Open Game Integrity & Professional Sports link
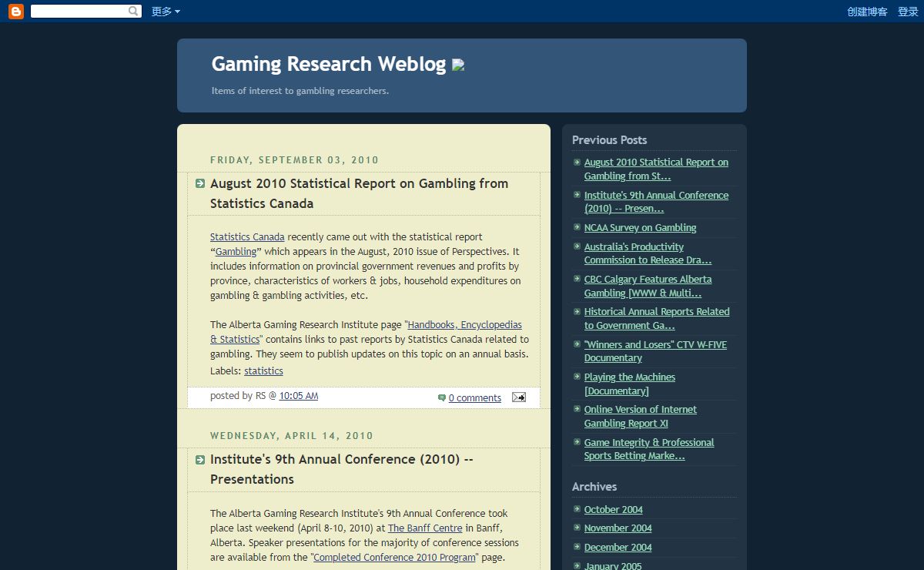Image resolution: width=924 pixels, height=570 pixels. 649,449
